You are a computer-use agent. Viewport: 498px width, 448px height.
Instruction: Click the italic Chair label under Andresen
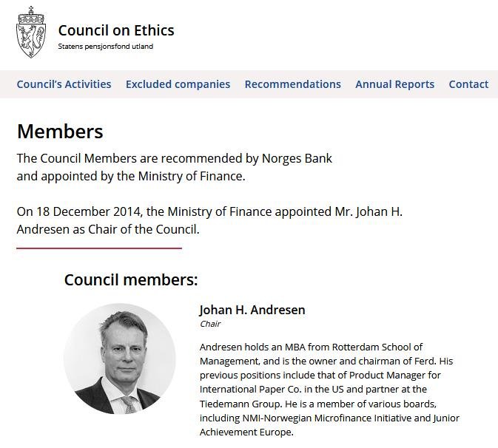(210, 324)
